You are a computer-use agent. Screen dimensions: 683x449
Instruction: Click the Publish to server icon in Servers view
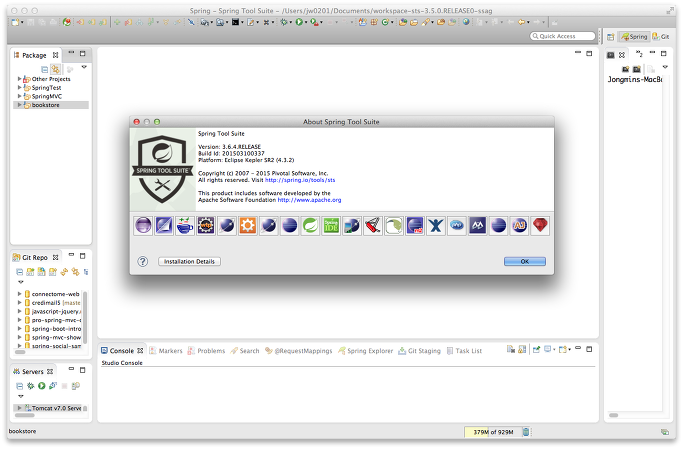click(76, 386)
